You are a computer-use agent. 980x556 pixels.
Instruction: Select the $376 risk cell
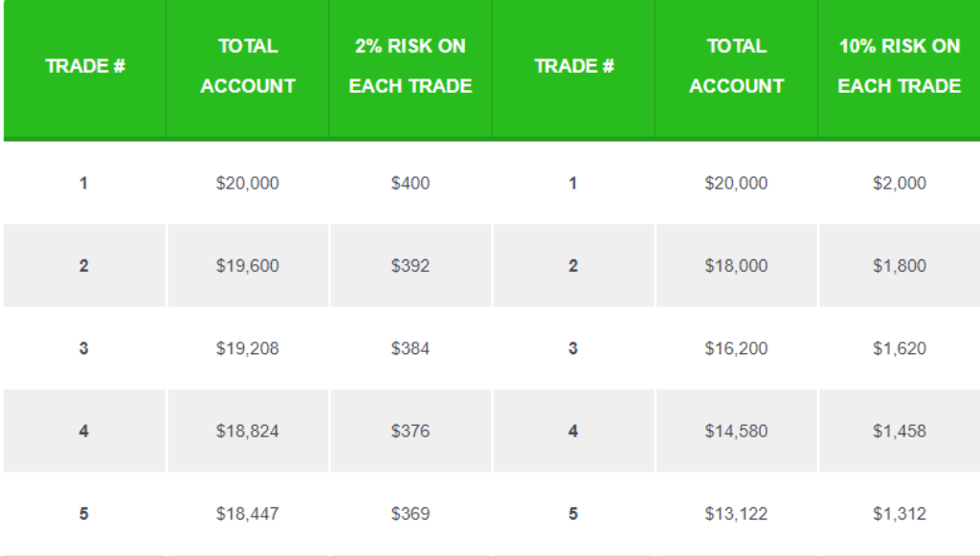[x=411, y=431]
